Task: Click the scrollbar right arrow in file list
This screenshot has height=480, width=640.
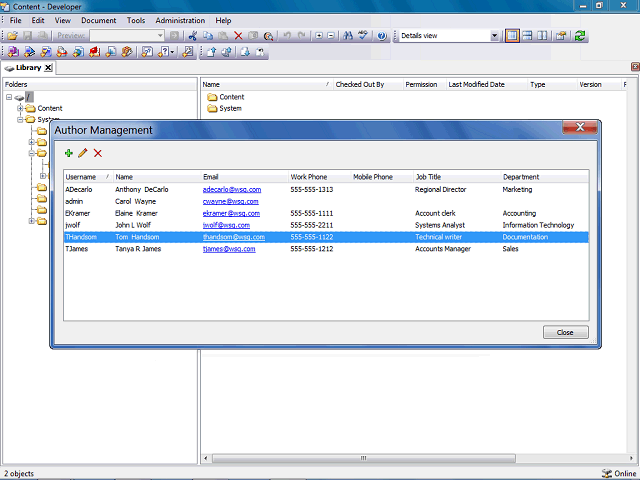Action: tap(631, 458)
